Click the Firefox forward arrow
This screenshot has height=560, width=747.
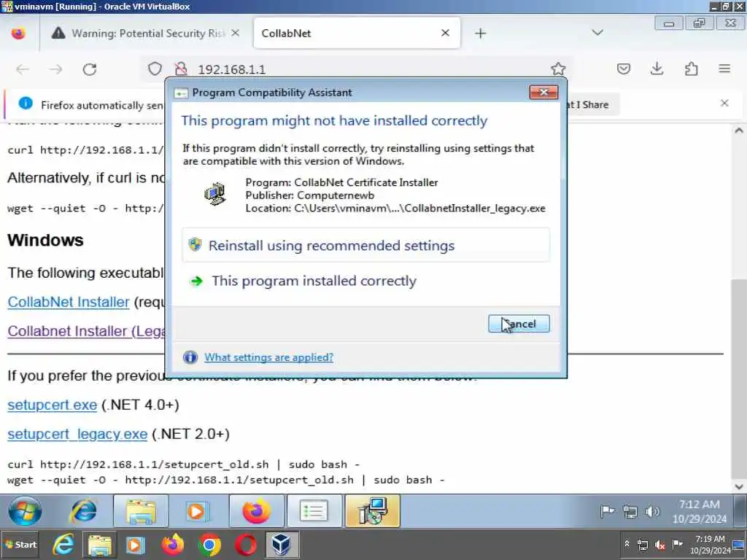[x=55, y=69]
